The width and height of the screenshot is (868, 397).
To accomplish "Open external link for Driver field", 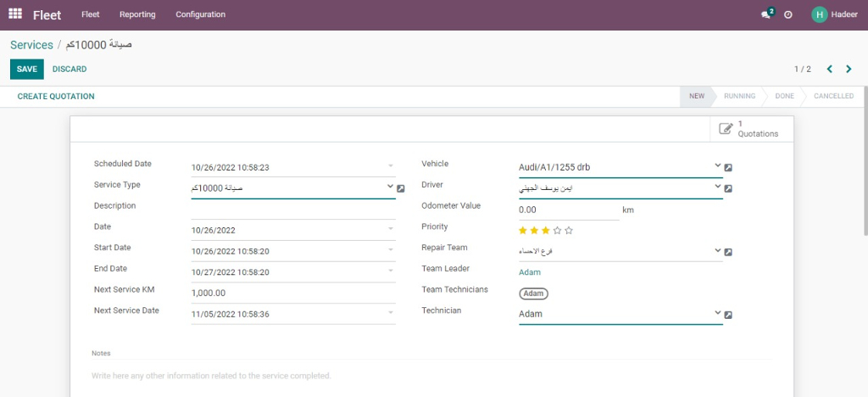I will click(728, 188).
